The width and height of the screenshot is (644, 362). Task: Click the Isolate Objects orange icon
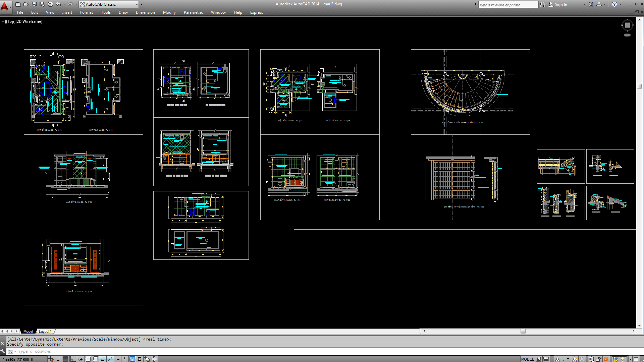point(606,359)
